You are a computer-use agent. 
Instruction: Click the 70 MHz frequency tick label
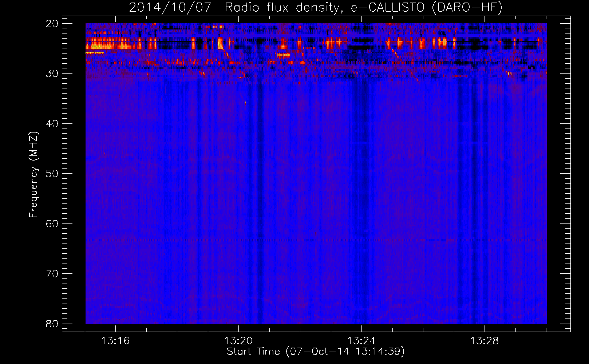pos(52,274)
